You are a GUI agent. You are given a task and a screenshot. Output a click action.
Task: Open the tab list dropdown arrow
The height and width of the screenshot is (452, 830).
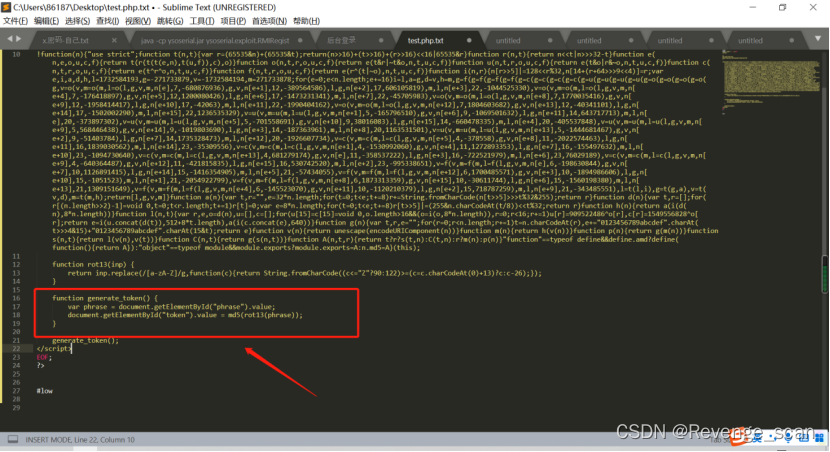[x=818, y=39]
